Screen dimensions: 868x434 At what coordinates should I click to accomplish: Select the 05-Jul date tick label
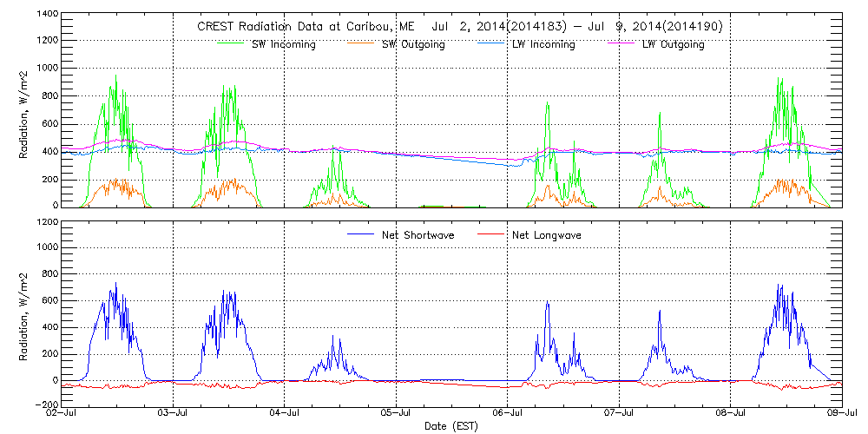click(x=396, y=413)
